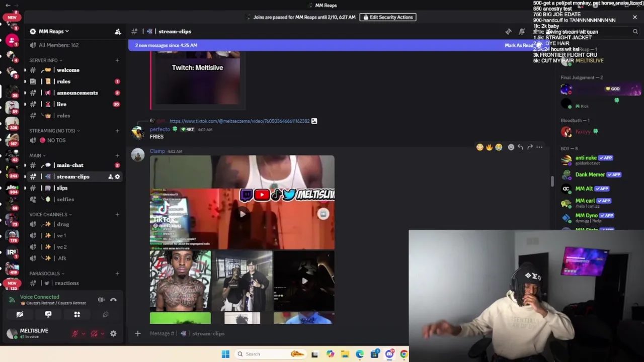644x362 pixels.
Task: Click Windows taskbar Search box
Action: 270,354
